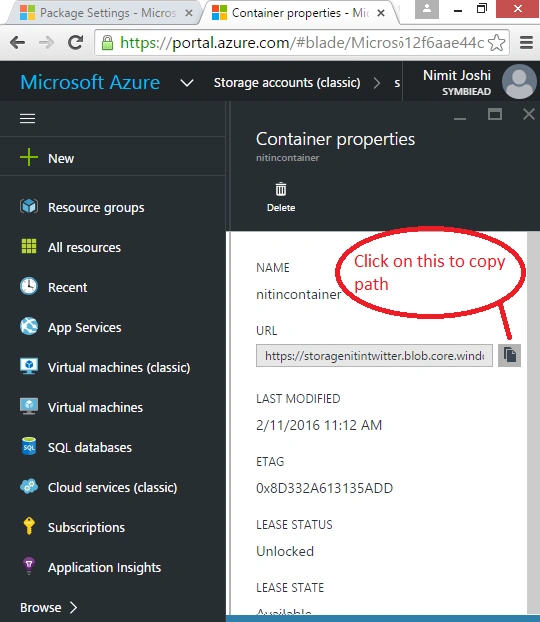Open the Recent label
Image resolution: width=540 pixels, height=622 pixels.
click(x=67, y=287)
